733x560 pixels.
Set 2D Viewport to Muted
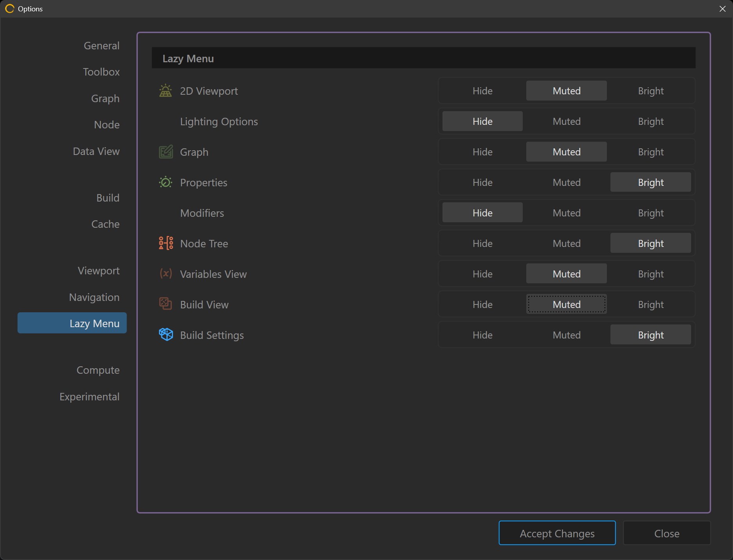pos(567,91)
